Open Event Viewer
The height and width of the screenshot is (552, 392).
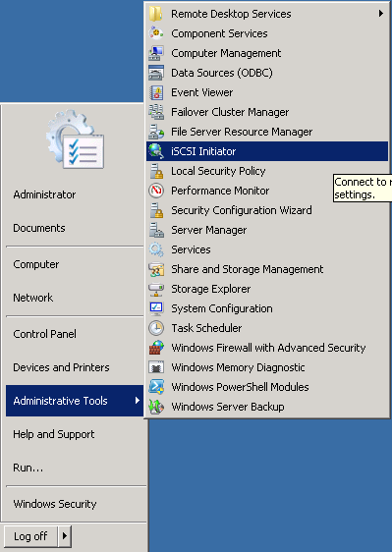[x=267, y=92]
